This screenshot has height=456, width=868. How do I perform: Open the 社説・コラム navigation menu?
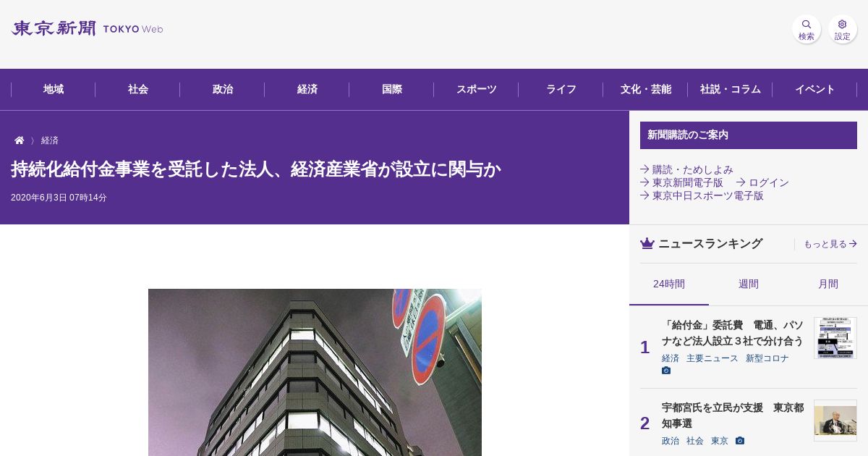tap(731, 90)
